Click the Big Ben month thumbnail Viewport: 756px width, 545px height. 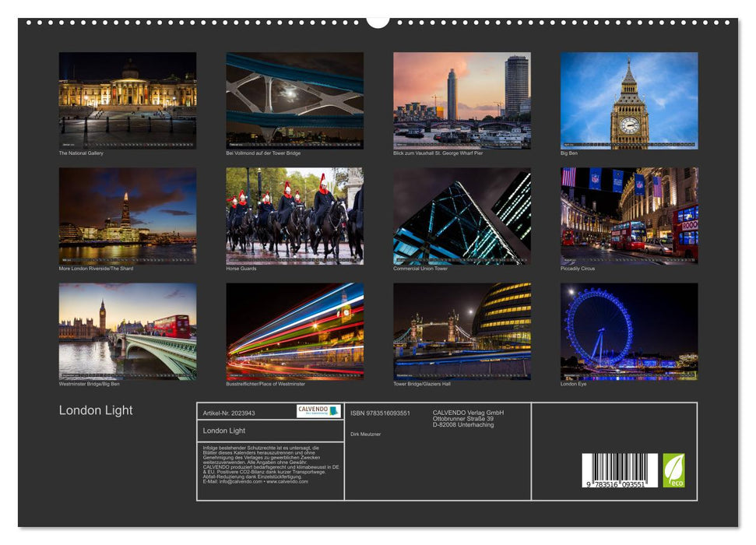tap(628, 100)
